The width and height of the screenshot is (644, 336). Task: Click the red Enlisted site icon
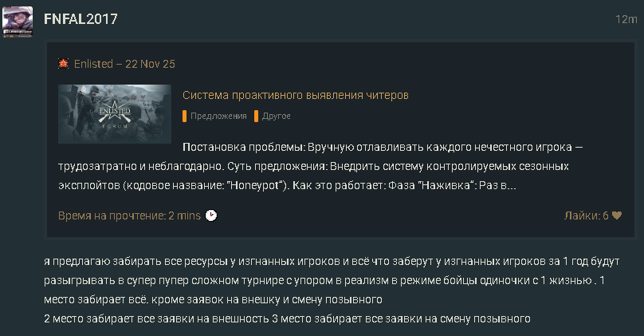click(64, 64)
